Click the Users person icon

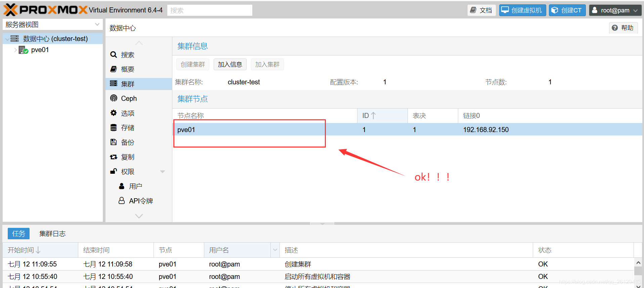click(122, 186)
